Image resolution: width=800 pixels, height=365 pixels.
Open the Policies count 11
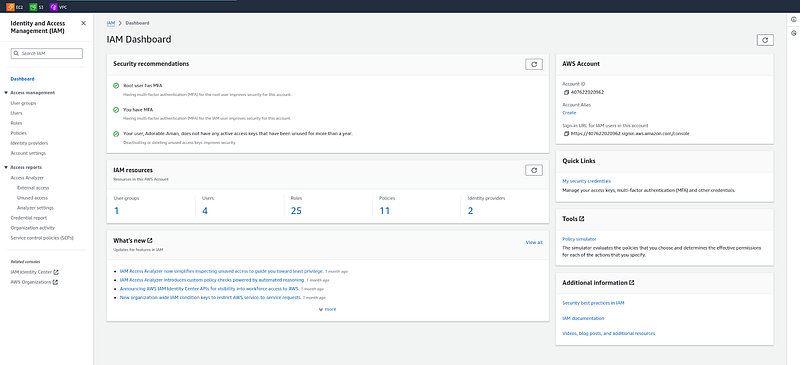click(x=385, y=210)
